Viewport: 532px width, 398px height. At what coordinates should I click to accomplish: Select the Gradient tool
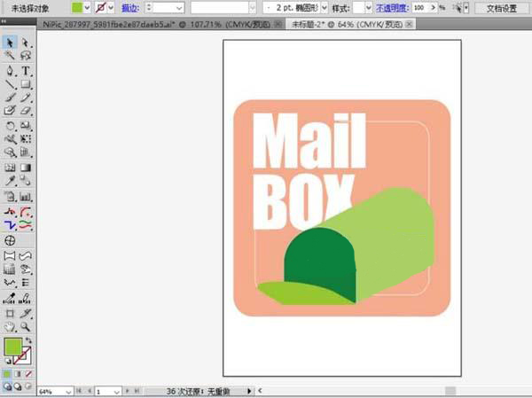(26, 168)
